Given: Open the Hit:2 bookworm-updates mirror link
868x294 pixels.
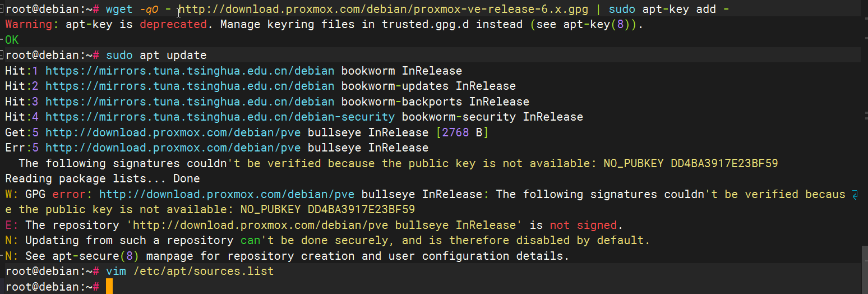Looking at the screenshot, I should pyautogui.click(x=190, y=86).
